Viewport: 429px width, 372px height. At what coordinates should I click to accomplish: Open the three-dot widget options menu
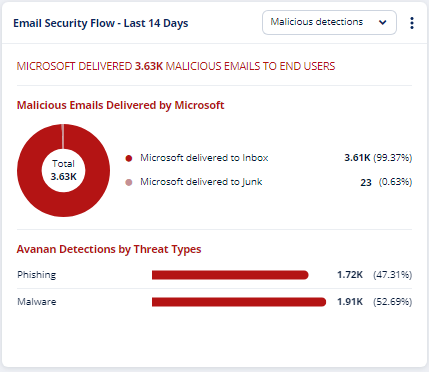[x=412, y=23]
